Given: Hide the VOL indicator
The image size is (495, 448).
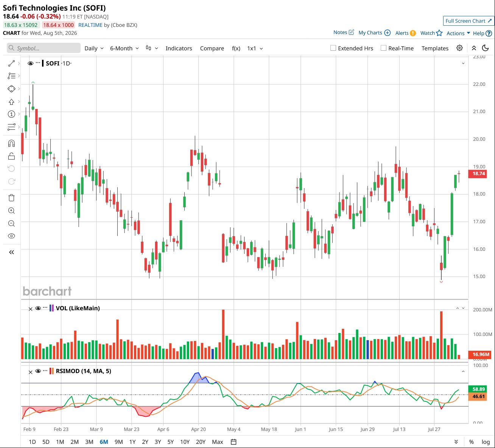Looking at the screenshot, I should [x=38, y=308].
